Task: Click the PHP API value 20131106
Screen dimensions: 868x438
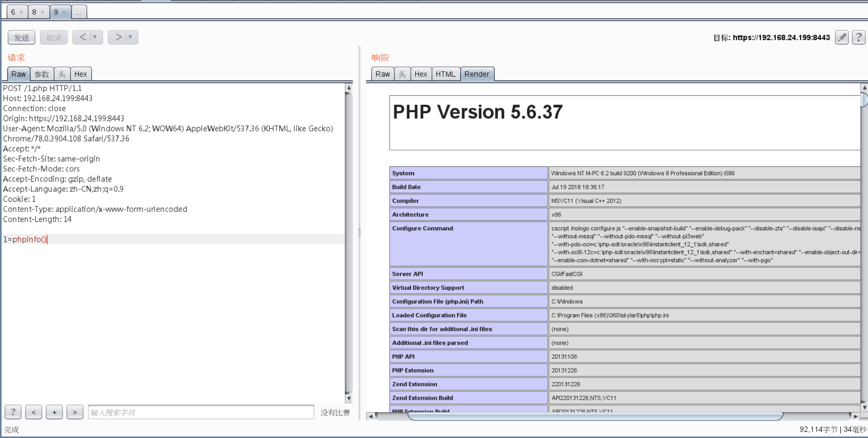Action: click(x=564, y=356)
